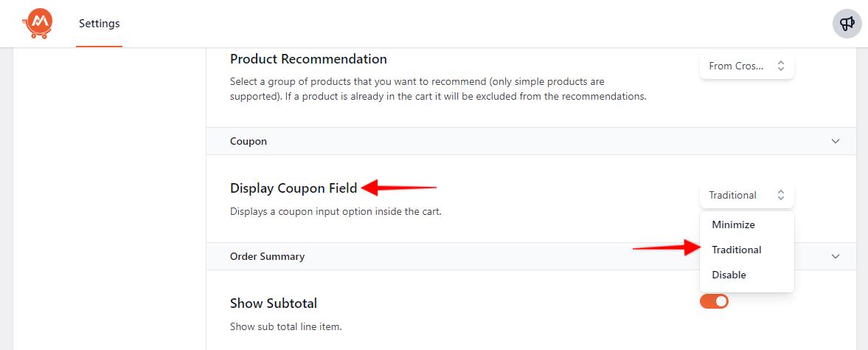Viewport: 868px width, 350px height.
Task: Collapse the Order Summary section header
Action: (267, 256)
